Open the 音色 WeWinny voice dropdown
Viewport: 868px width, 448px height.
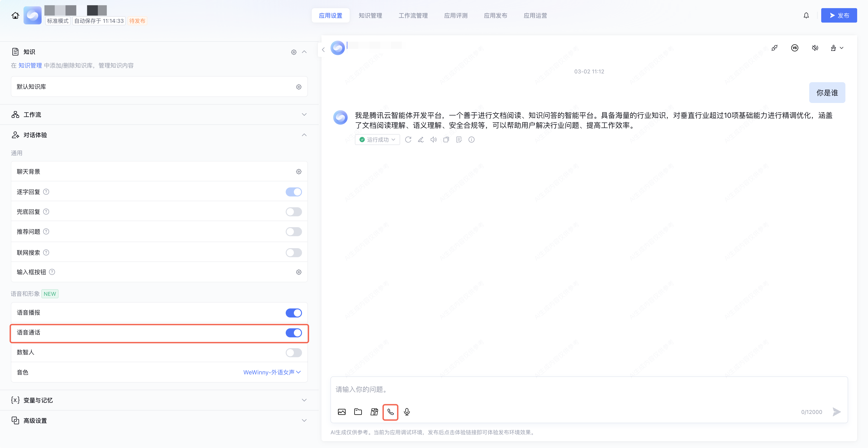(271, 372)
